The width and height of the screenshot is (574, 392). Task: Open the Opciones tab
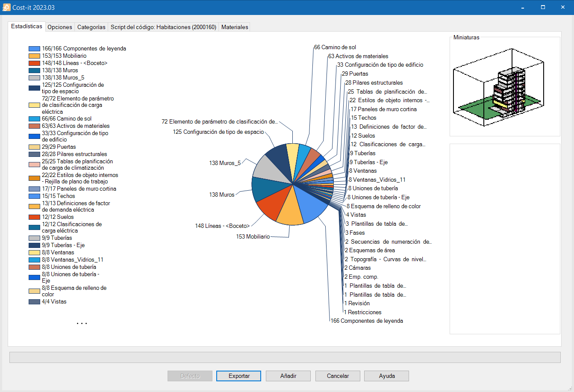tap(60, 27)
